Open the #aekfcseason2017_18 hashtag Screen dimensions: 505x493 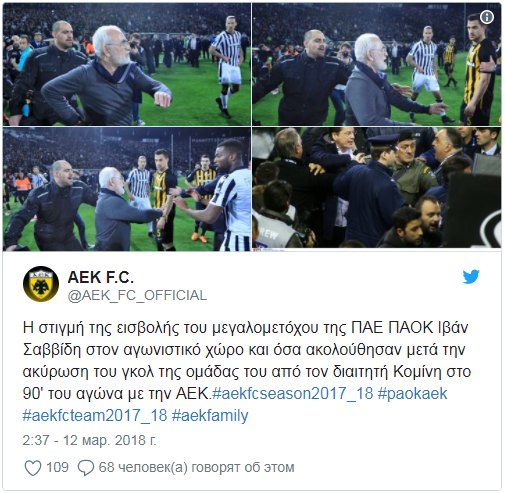click(292, 393)
